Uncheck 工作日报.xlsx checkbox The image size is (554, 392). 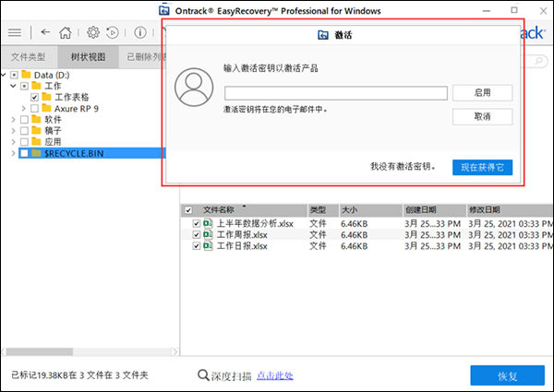[x=197, y=246]
